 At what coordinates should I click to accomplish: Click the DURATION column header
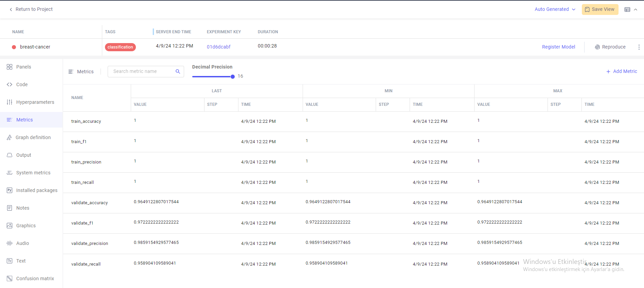(x=268, y=32)
